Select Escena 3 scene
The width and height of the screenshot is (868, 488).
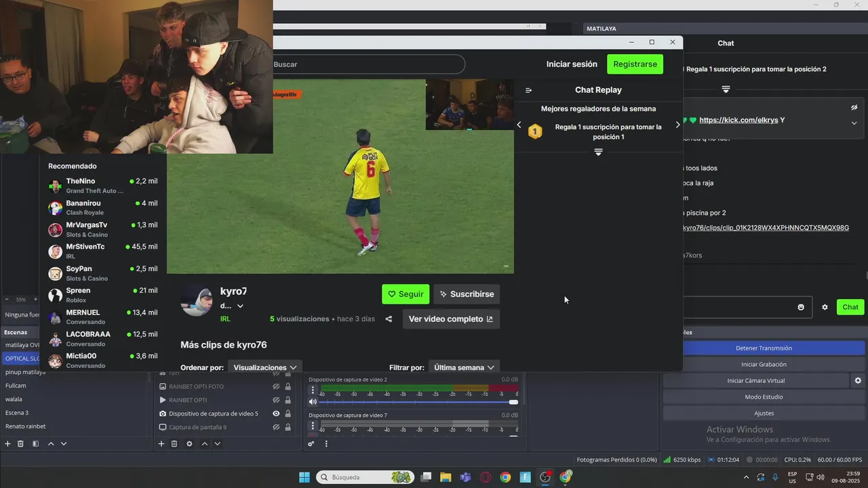point(17,413)
